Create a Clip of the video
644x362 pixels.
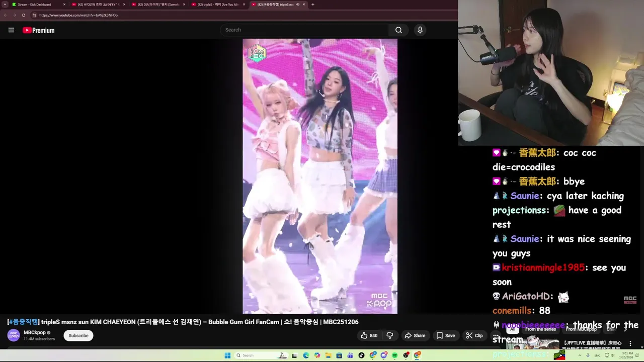point(474,335)
